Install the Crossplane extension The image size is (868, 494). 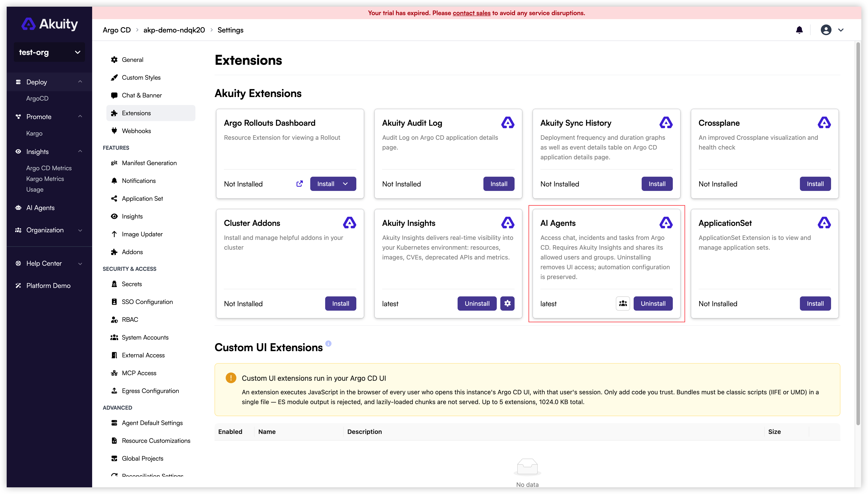[x=815, y=184]
